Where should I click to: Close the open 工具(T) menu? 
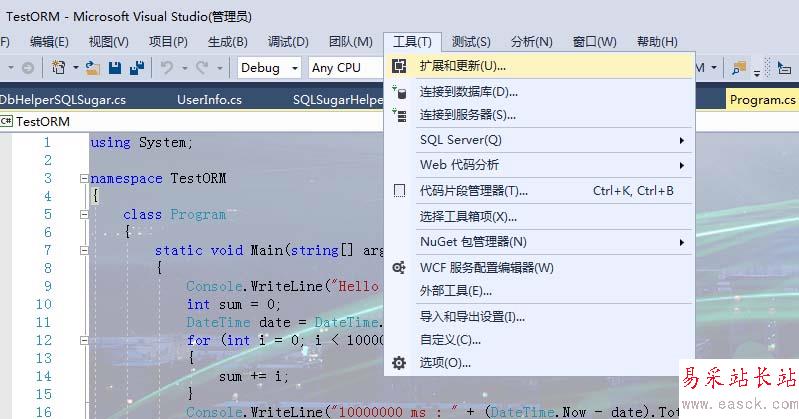coord(412,41)
